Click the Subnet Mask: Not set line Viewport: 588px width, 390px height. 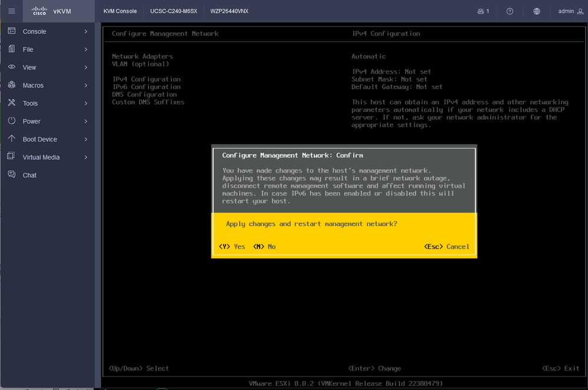click(x=389, y=79)
